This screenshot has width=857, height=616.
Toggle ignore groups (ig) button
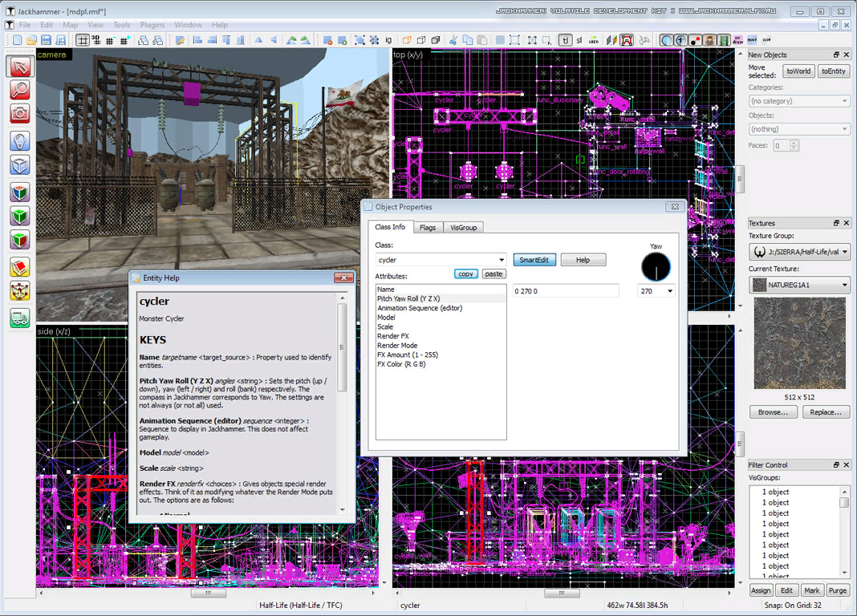click(388, 40)
